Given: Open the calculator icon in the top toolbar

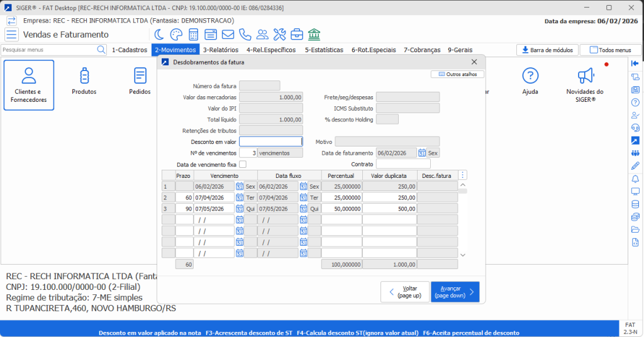Looking at the screenshot, I should tap(193, 35).
